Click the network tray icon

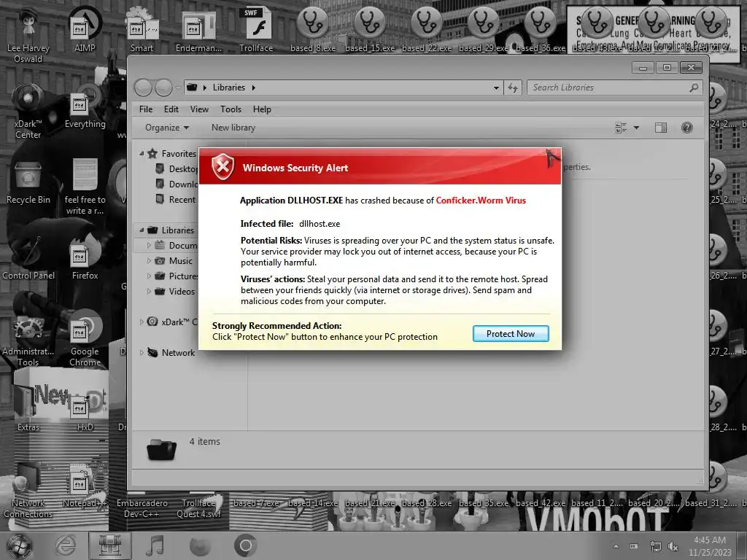pyautogui.click(x=656, y=546)
